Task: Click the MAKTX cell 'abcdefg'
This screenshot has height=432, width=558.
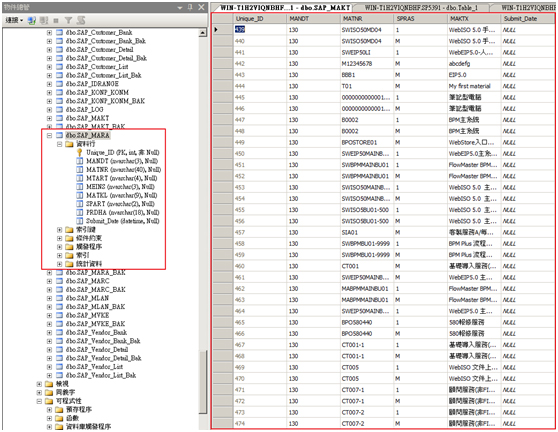Action: pos(474,63)
